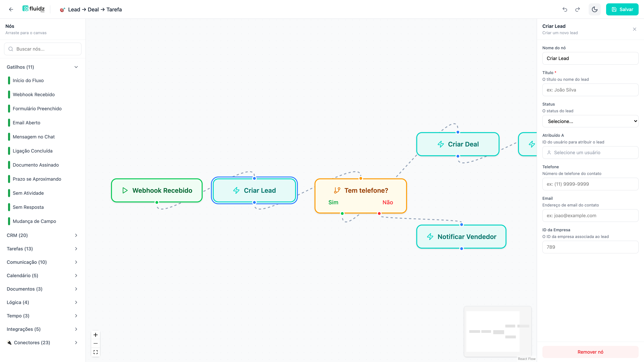
Task: Toggle dark mode with moon icon
Action: point(595,10)
